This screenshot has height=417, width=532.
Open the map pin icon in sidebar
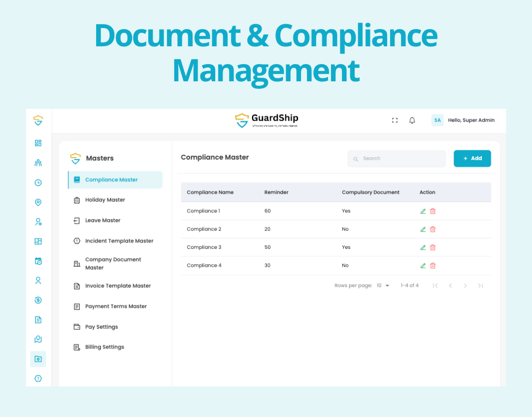coord(38,339)
